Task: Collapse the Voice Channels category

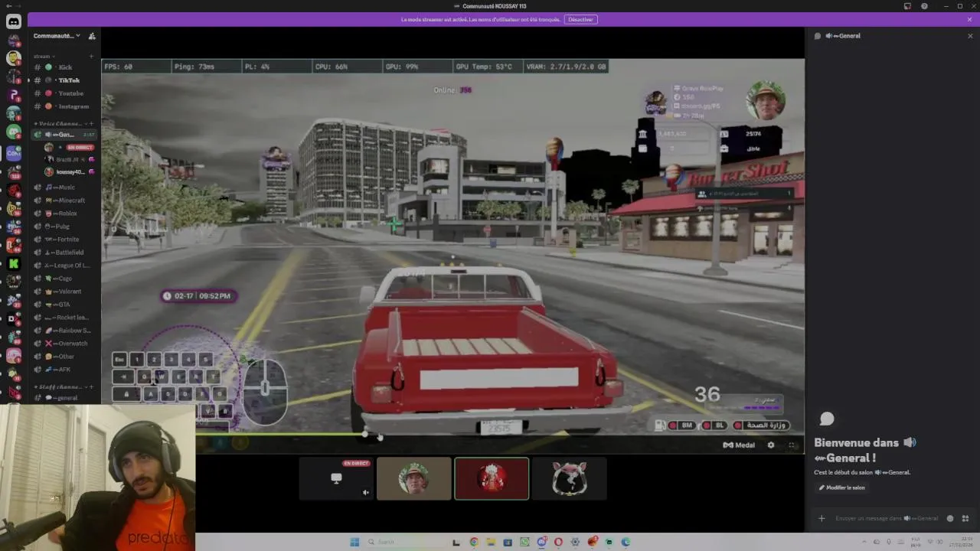Action: [60, 123]
